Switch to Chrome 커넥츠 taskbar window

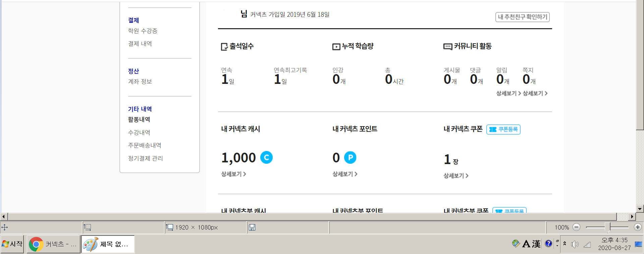(53, 244)
